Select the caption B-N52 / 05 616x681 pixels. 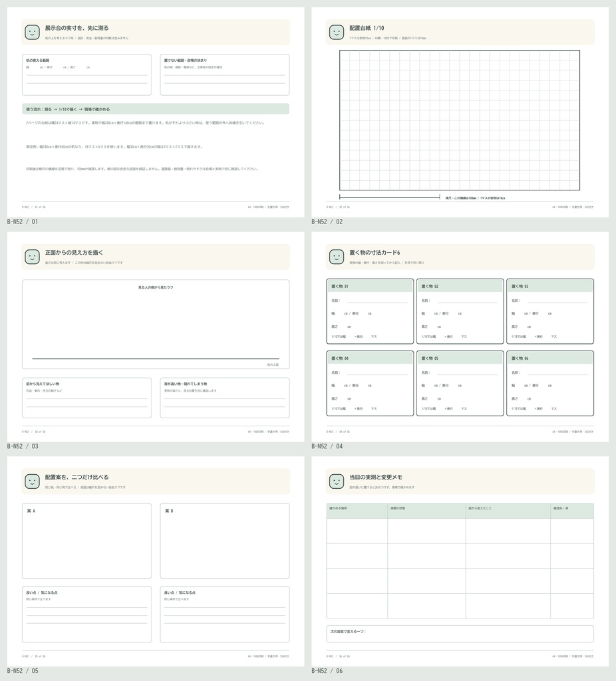point(23,670)
